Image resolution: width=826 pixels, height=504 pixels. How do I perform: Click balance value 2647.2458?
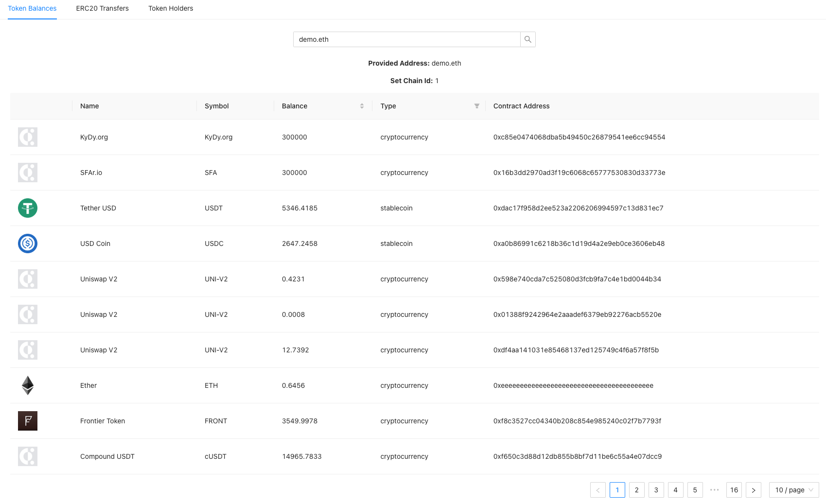click(x=300, y=243)
